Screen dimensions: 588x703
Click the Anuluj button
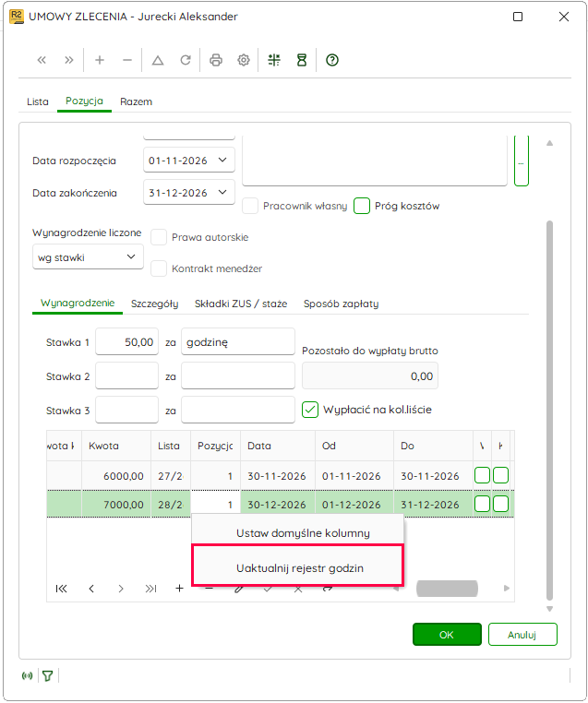click(522, 635)
